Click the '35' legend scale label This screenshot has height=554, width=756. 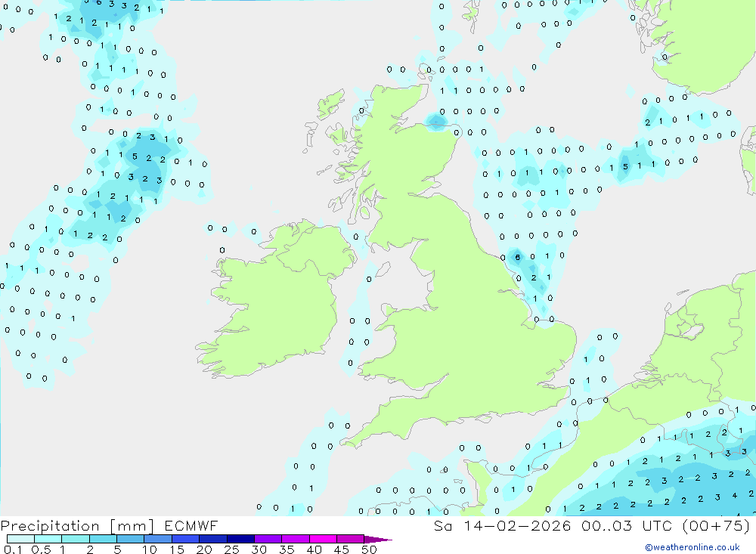tap(287, 549)
